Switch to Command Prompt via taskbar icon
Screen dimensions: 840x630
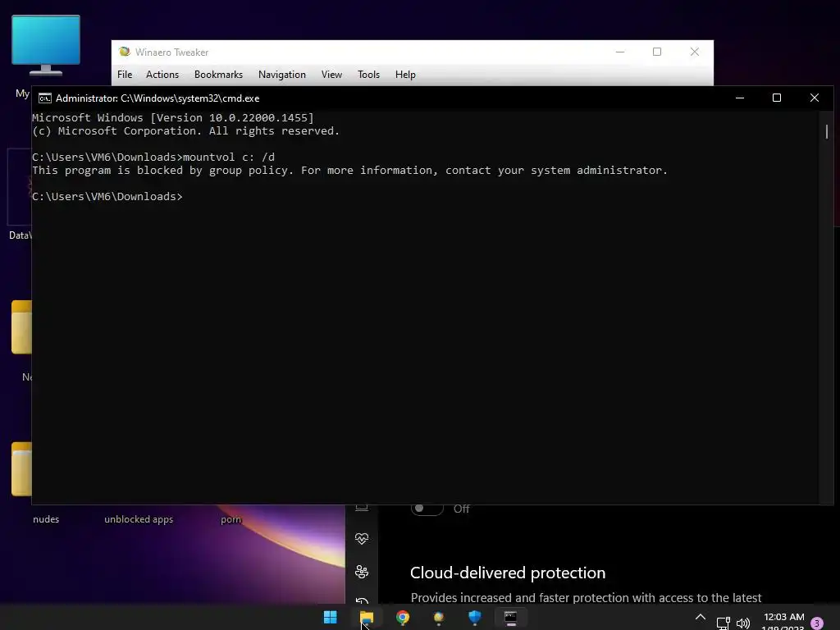(x=510, y=618)
